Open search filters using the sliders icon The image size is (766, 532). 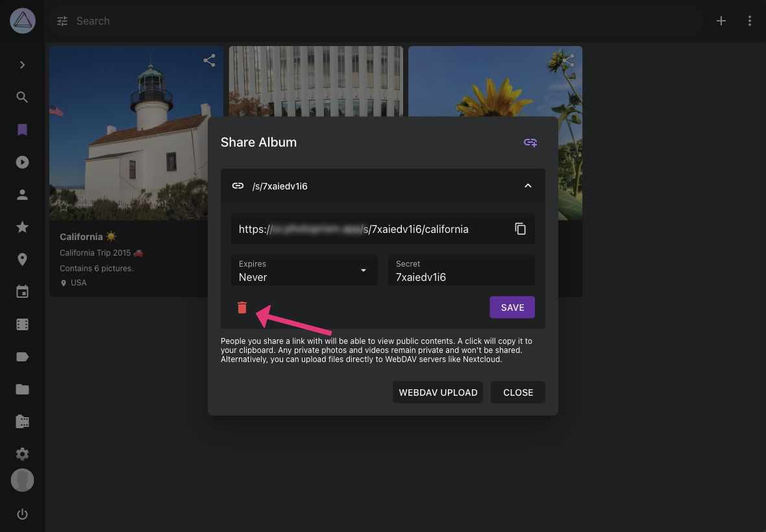coord(62,21)
